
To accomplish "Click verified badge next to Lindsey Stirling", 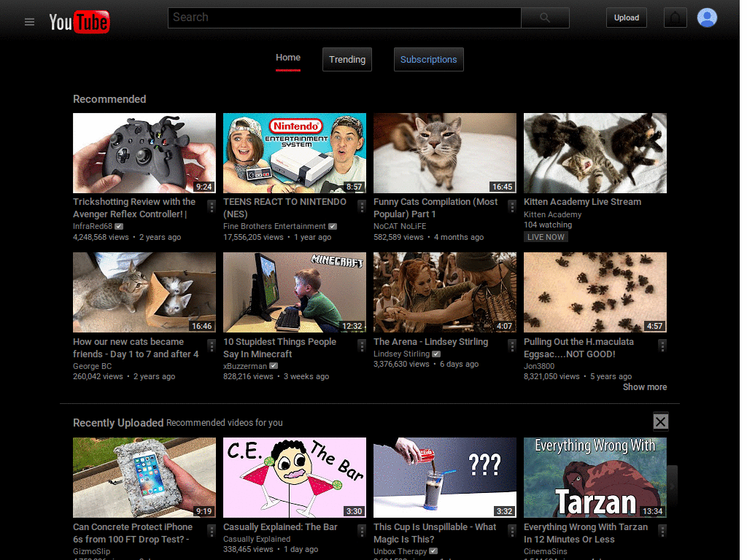I will click(436, 354).
